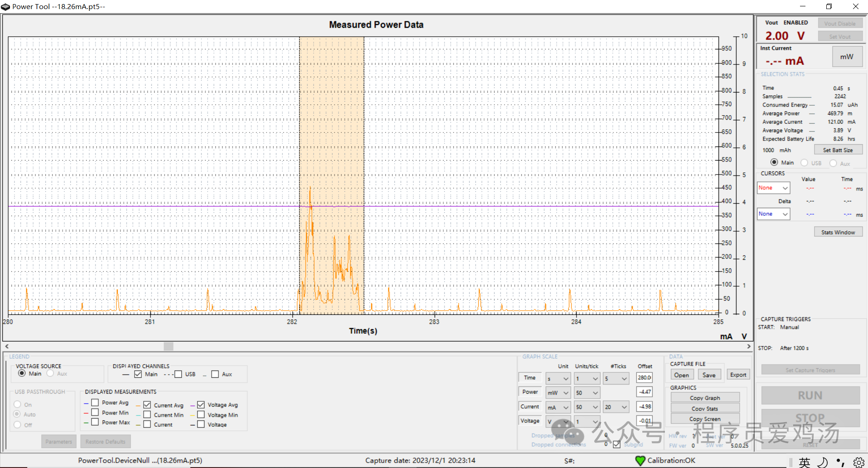Open the Current unit mA dropdown
The width and height of the screenshot is (868, 468).
tap(558, 407)
